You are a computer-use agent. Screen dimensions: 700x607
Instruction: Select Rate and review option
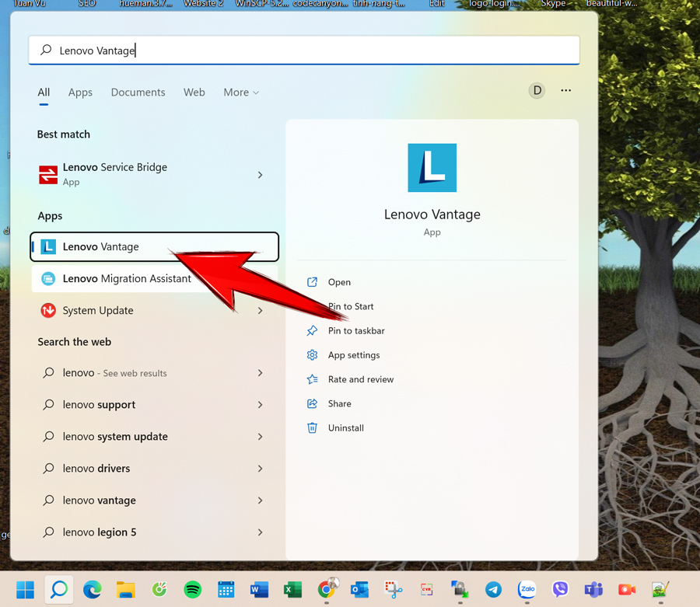[361, 379]
